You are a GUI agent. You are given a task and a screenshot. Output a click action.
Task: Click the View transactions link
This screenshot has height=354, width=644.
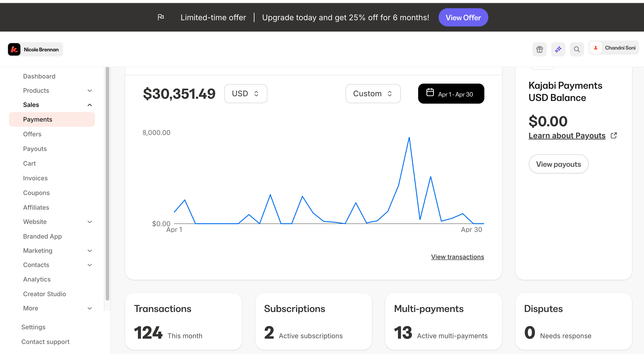tap(457, 257)
